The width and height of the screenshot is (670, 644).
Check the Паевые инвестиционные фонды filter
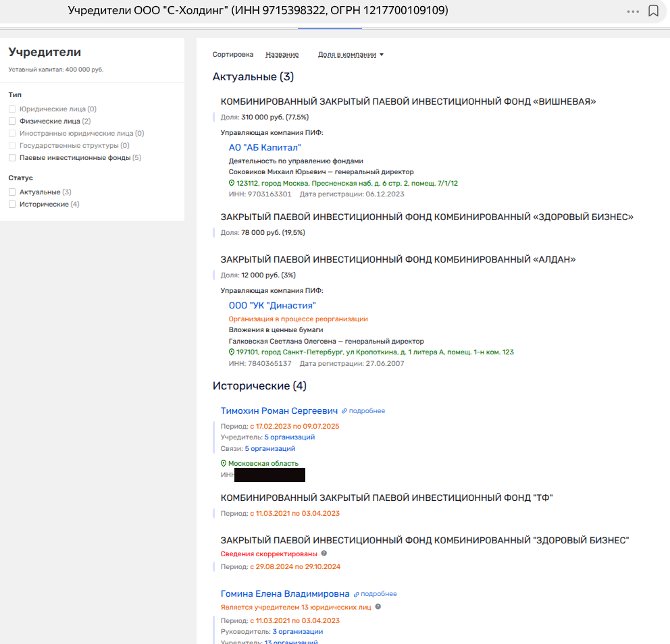click(12, 158)
